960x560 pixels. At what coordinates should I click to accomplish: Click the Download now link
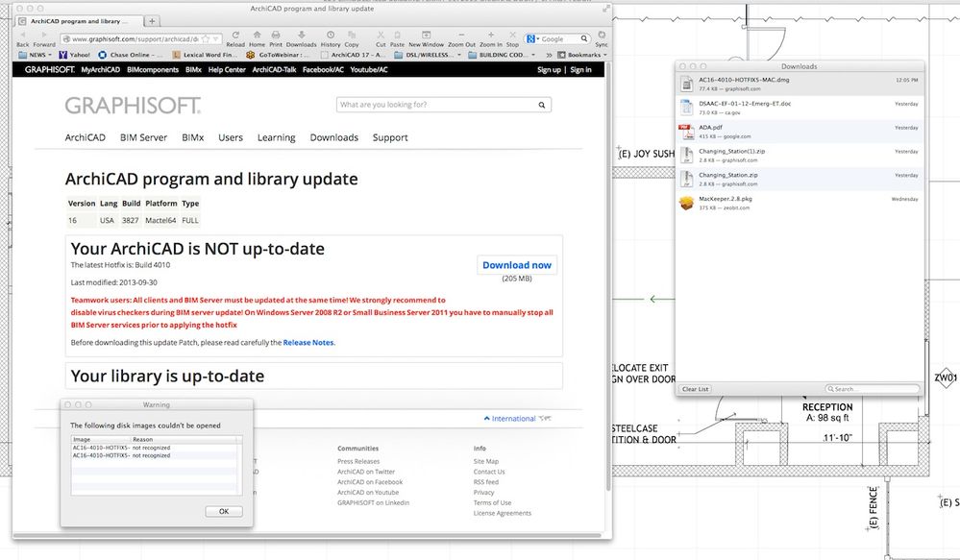click(517, 265)
